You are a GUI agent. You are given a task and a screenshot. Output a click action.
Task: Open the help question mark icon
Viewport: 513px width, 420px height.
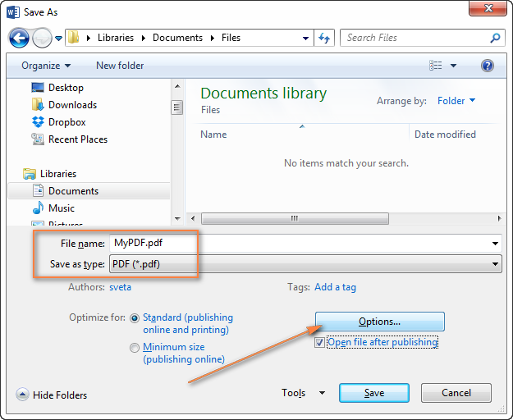coord(487,66)
